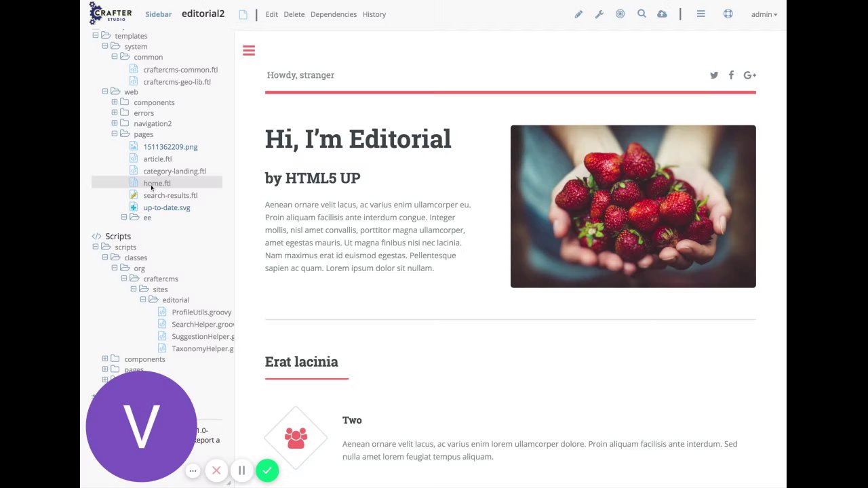868x488 pixels.
Task: Click the strawberries banner image
Action: click(633, 206)
